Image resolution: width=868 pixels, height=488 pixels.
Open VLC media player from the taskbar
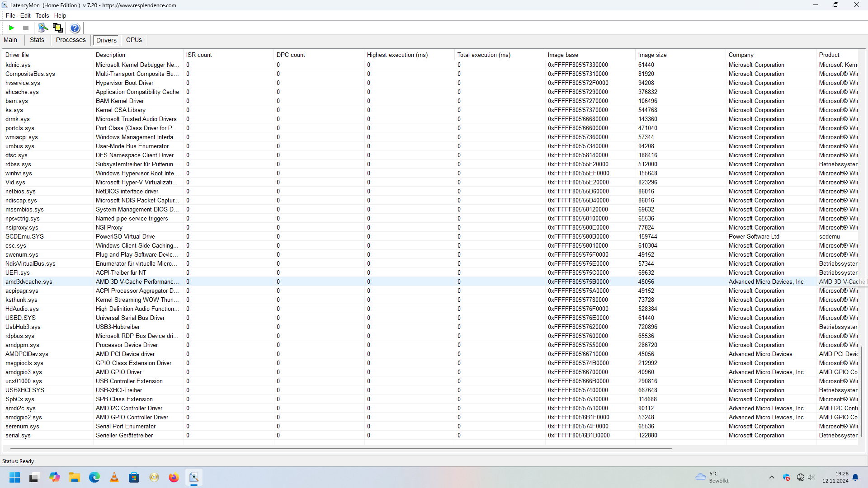point(114,477)
